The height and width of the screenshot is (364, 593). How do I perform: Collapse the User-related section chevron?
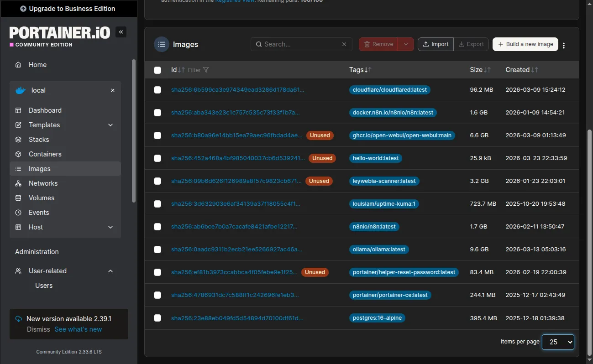click(110, 271)
